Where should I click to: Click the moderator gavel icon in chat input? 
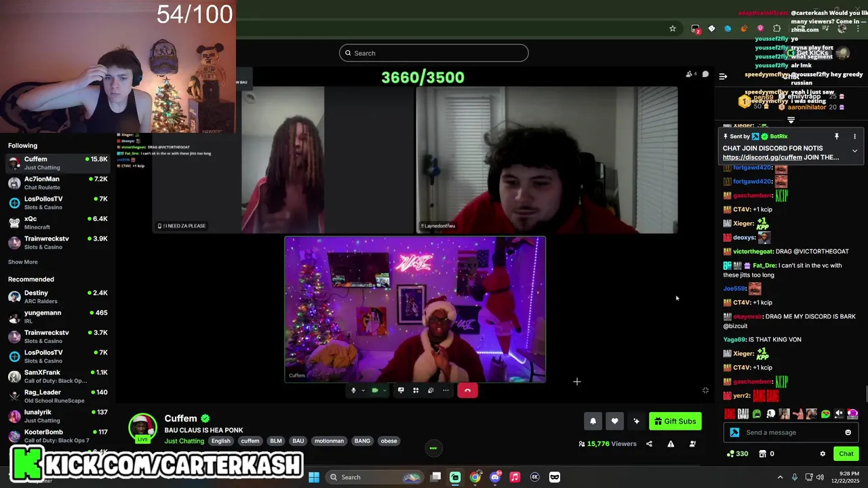(x=734, y=432)
